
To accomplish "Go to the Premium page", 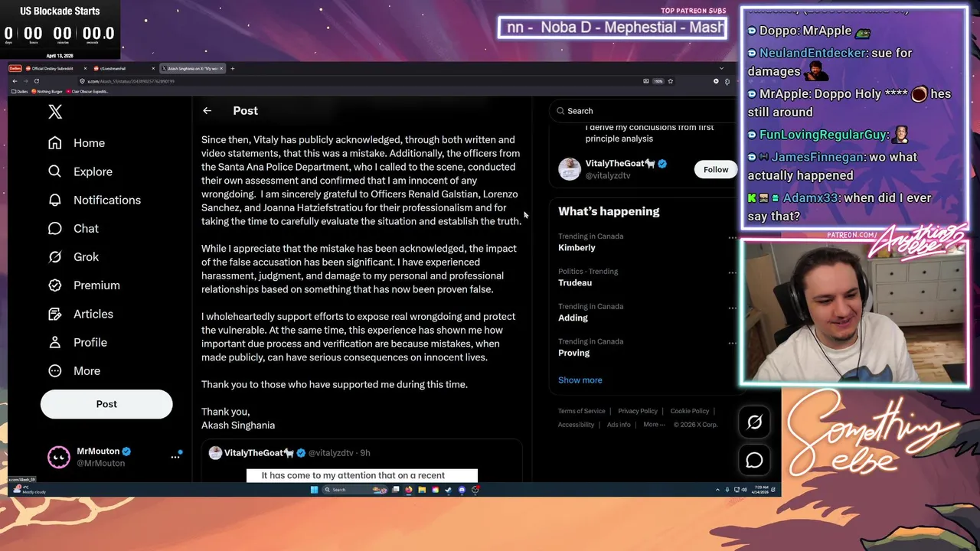I will click(x=83, y=285).
